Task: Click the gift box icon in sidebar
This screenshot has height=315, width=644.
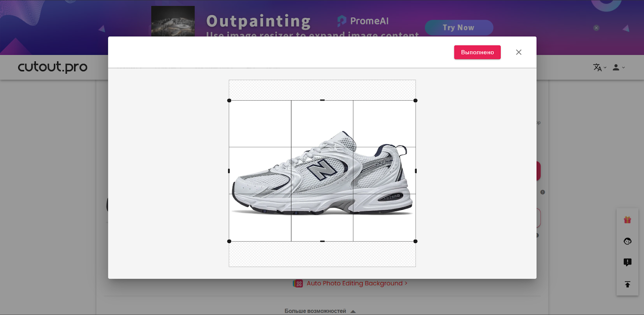Action: (x=627, y=220)
